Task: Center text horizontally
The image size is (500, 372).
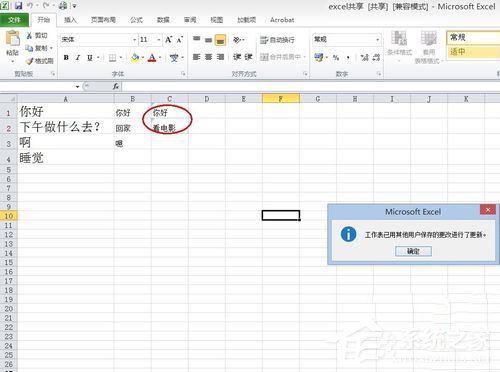Action: tap(209, 57)
